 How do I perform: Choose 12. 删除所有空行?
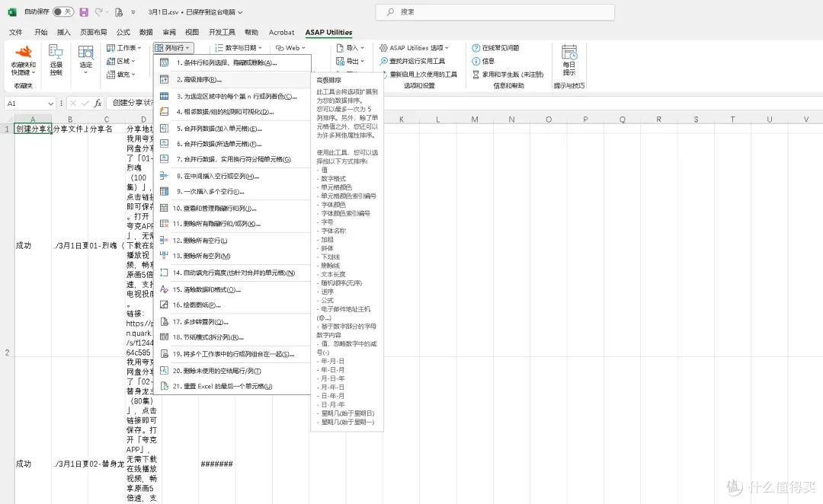pos(232,241)
